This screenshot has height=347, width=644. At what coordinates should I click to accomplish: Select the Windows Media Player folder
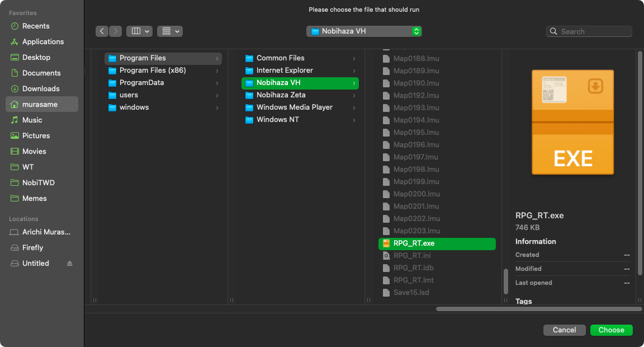[x=294, y=107]
